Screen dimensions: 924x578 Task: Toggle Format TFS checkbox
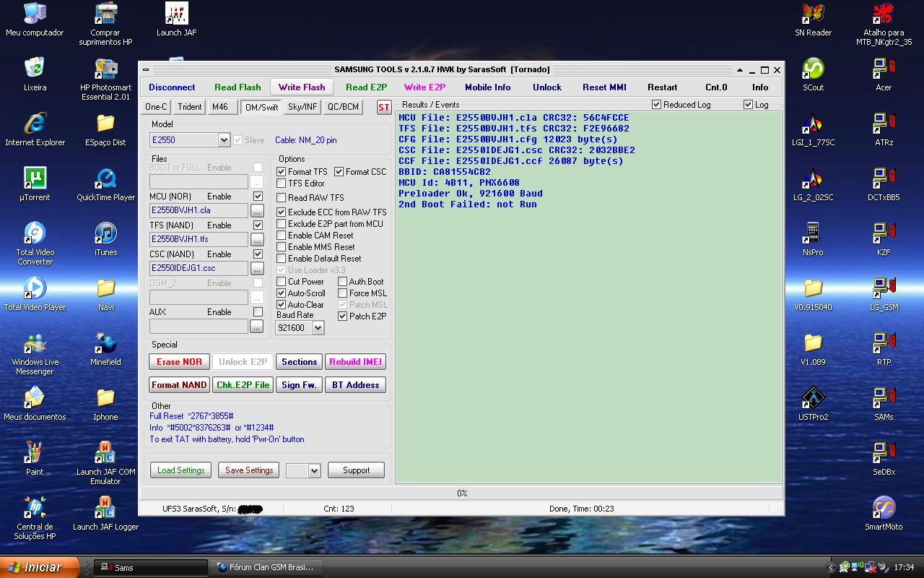pyautogui.click(x=282, y=172)
